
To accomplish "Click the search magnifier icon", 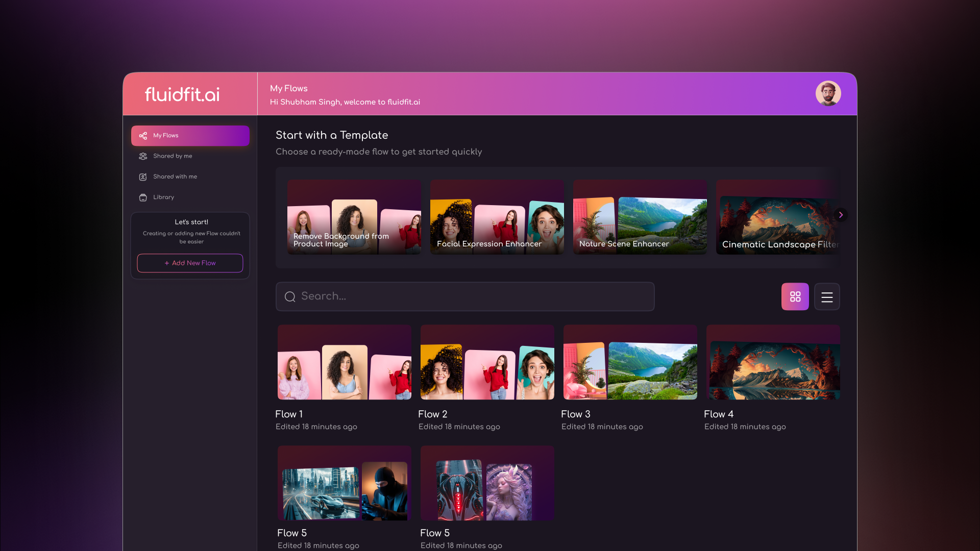I will [x=290, y=297].
